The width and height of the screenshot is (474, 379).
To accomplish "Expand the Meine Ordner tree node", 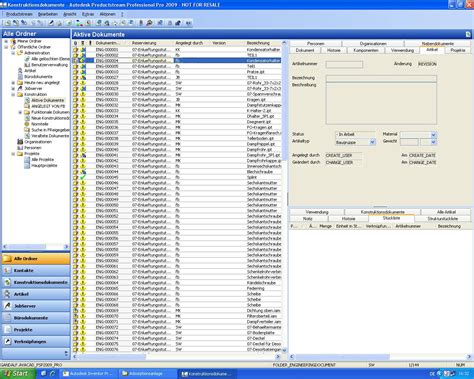I will pos(6,41).
